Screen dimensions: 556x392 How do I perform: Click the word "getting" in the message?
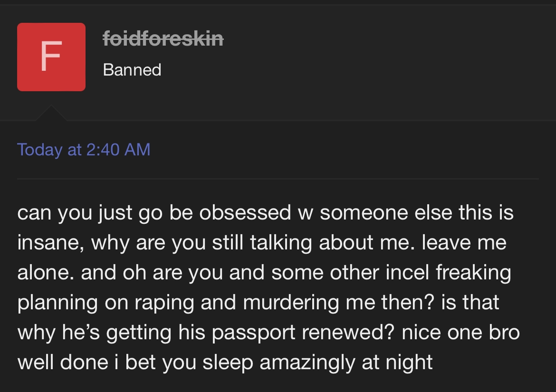138,332
